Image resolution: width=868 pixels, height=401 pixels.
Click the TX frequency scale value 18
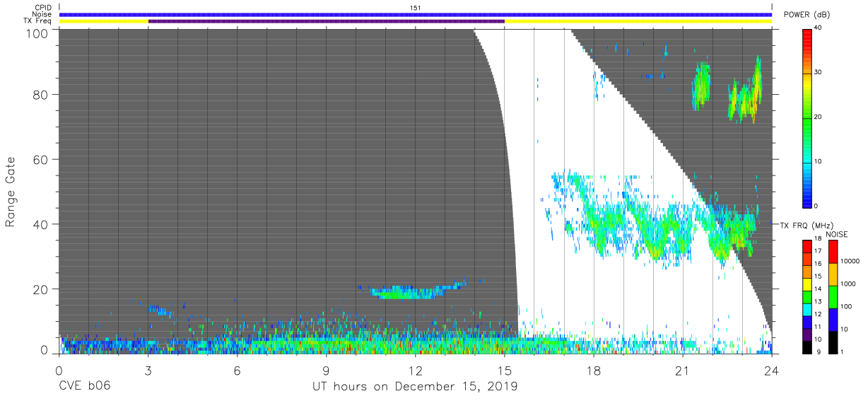[818, 240]
